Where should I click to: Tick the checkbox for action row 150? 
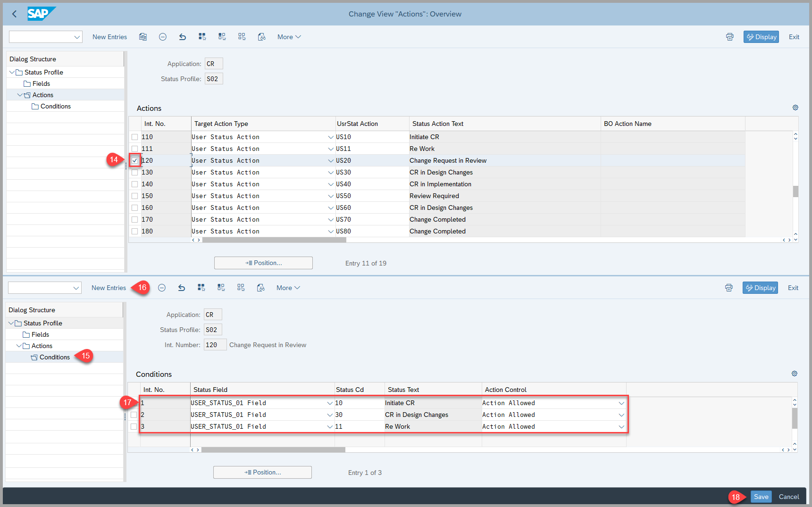pyautogui.click(x=135, y=196)
